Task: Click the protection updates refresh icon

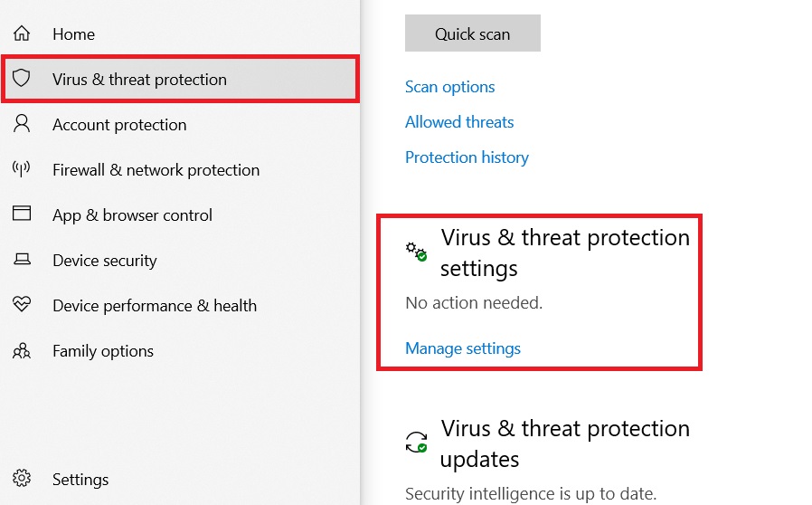Action: [416, 443]
